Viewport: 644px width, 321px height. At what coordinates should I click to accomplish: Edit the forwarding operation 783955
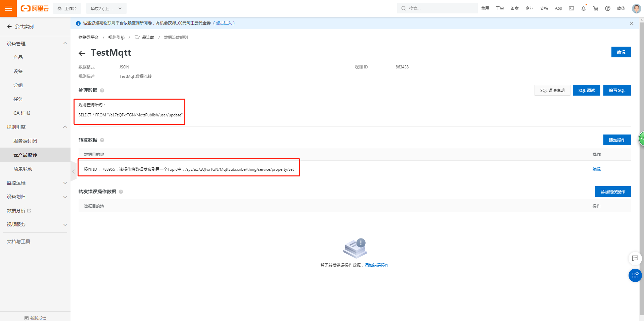[597, 169]
